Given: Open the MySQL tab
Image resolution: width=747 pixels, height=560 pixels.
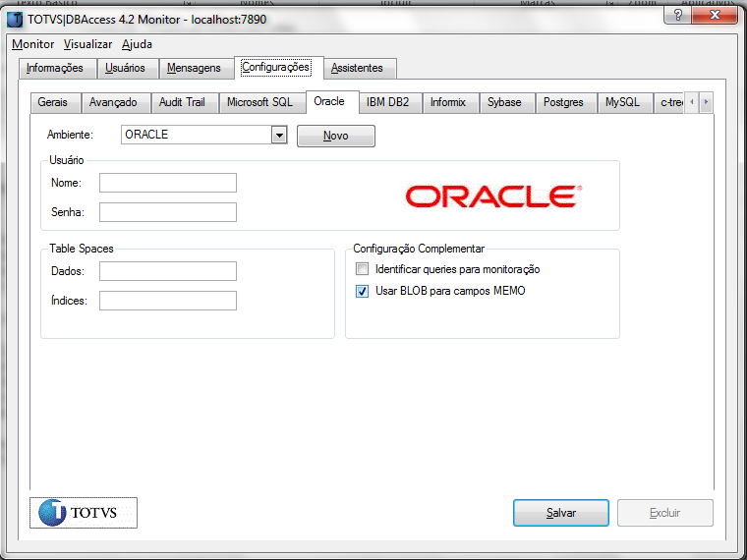Looking at the screenshot, I should point(624,102).
